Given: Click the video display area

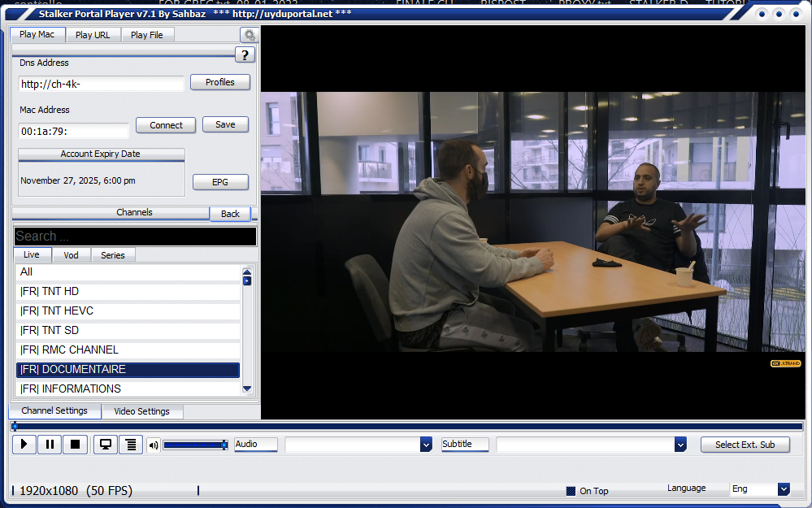Looking at the screenshot, I should (533, 222).
